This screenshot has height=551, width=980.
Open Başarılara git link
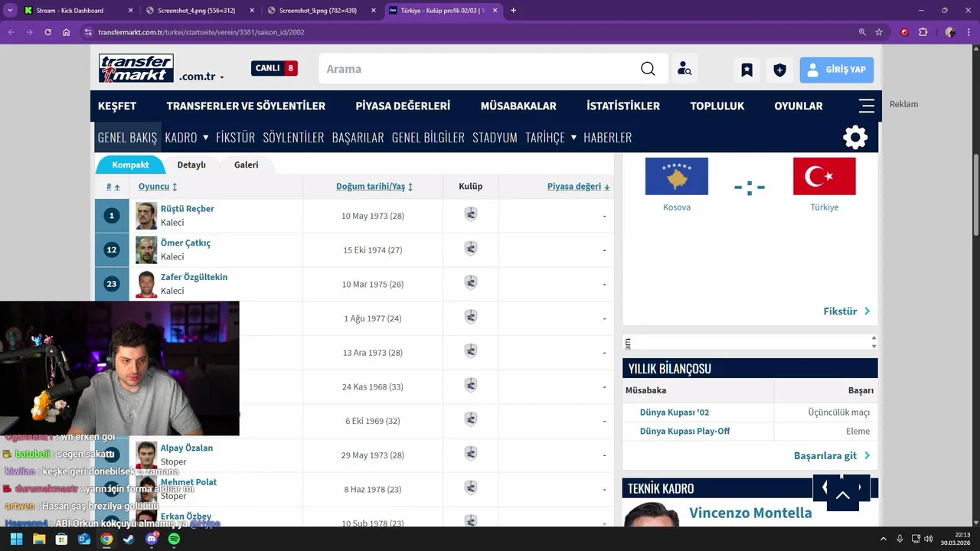(x=832, y=455)
